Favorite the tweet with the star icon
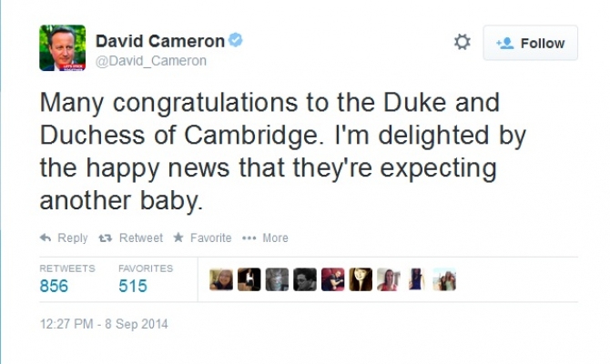The image size is (610, 364). pos(178,238)
